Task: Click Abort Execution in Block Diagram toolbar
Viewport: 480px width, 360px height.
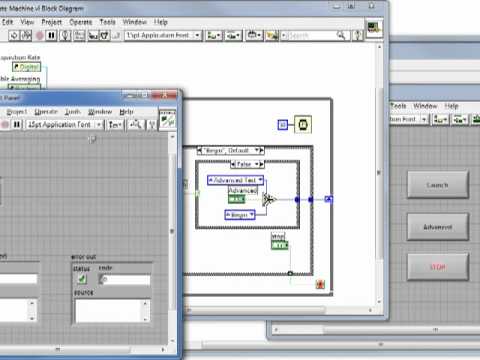Action: 40,35
